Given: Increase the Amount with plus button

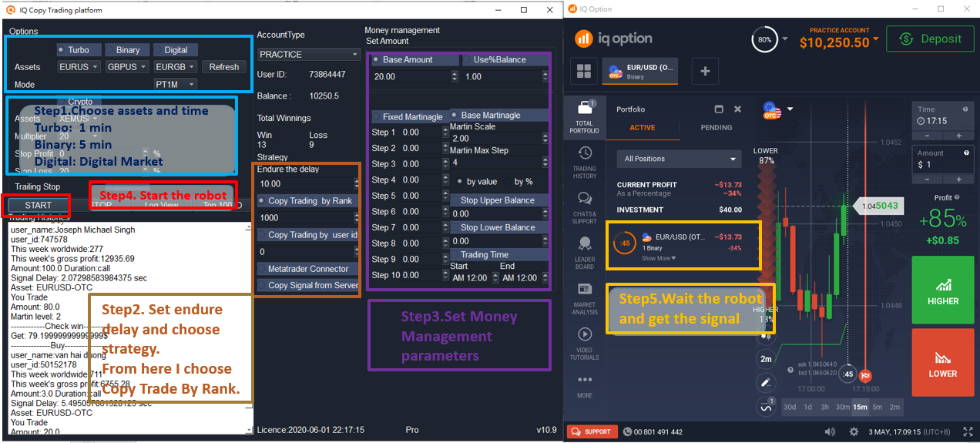Looking at the screenshot, I should (958, 179).
